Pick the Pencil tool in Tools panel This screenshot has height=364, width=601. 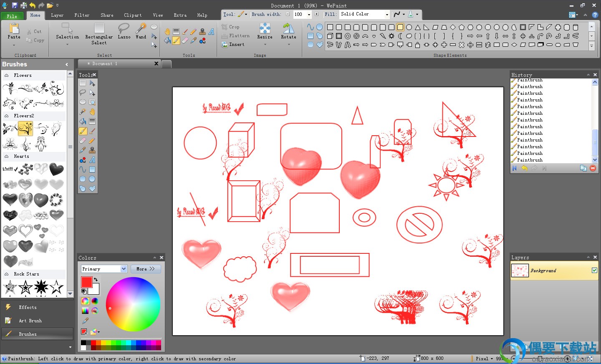point(92,141)
